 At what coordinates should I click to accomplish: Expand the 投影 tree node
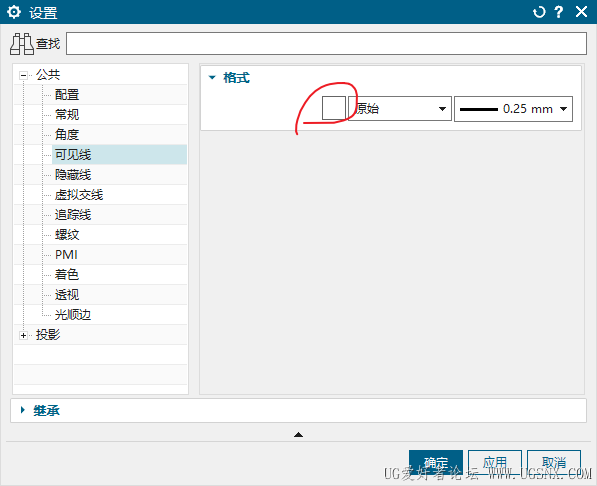pyautogui.click(x=24, y=336)
